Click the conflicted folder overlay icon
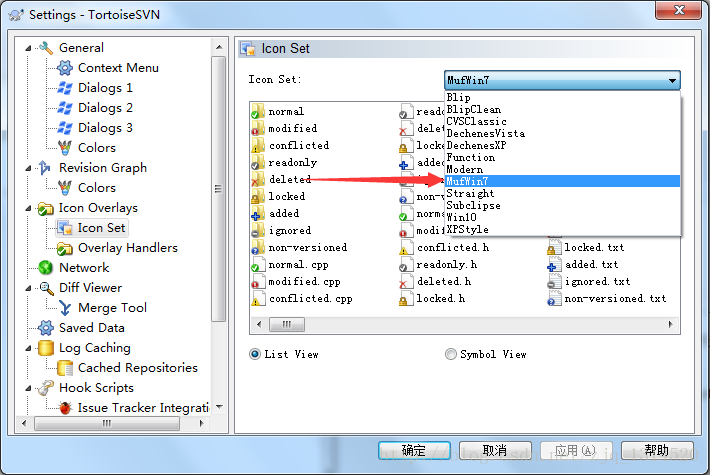This screenshot has height=475, width=710. [x=258, y=145]
